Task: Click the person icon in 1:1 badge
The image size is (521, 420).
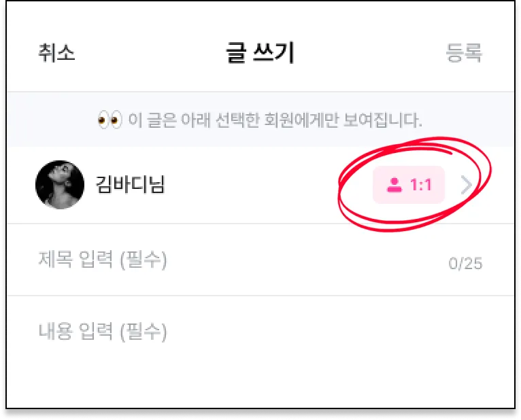Action: click(x=394, y=185)
